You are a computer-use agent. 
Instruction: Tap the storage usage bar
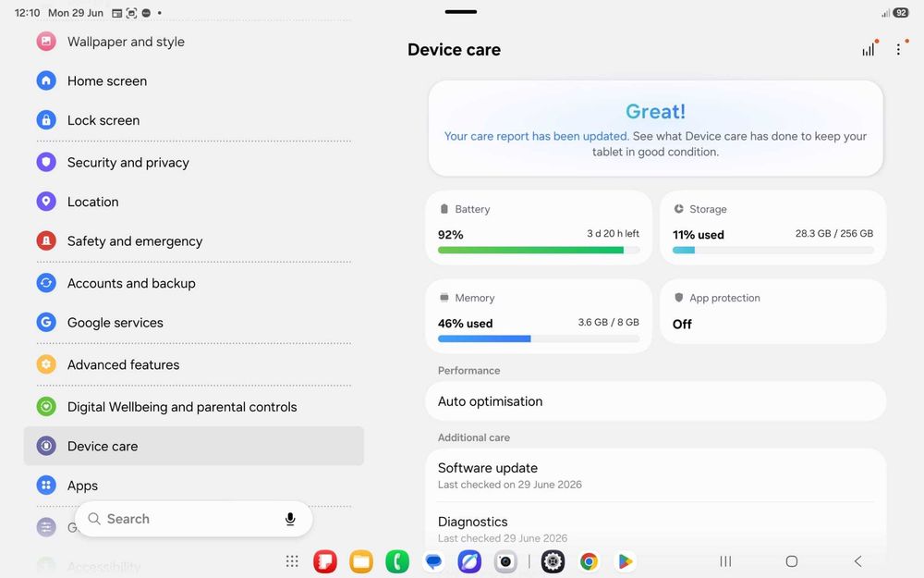pyautogui.click(x=773, y=250)
